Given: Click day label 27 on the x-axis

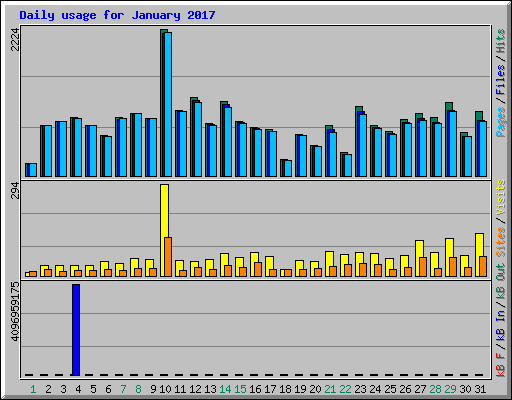Looking at the screenshot, I should coord(420,389).
